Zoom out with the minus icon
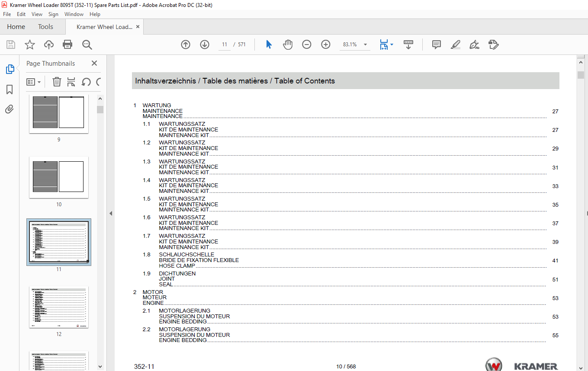The height and width of the screenshot is (371, 588). pos(307,45)
